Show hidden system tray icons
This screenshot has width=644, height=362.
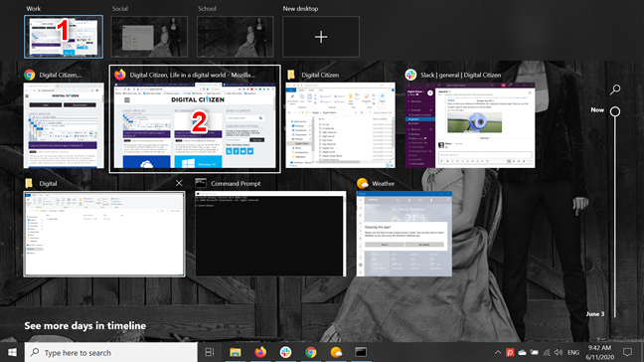[x=498, y=352]
